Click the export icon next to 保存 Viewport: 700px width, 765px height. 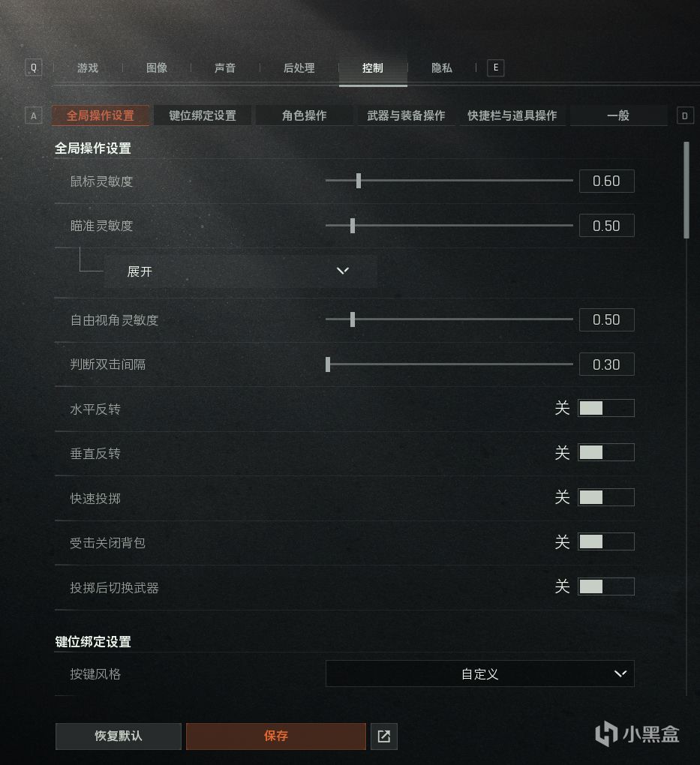click(383, 736)
